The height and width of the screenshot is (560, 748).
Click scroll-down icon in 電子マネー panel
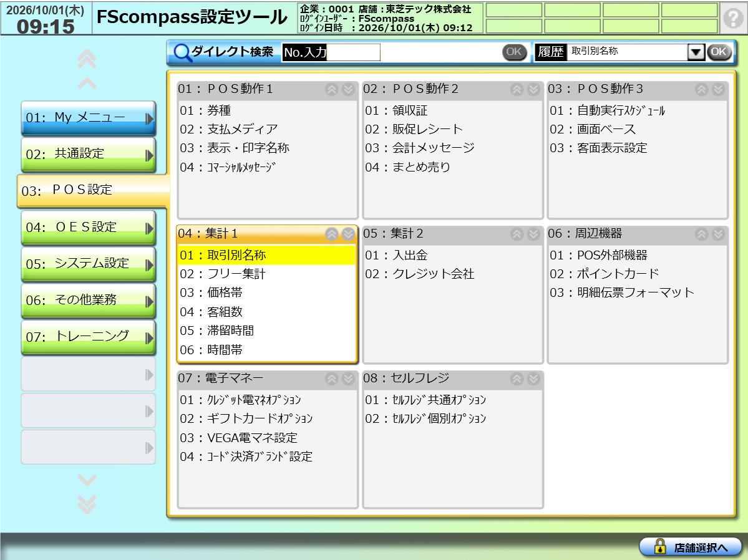tap(349, 379)
